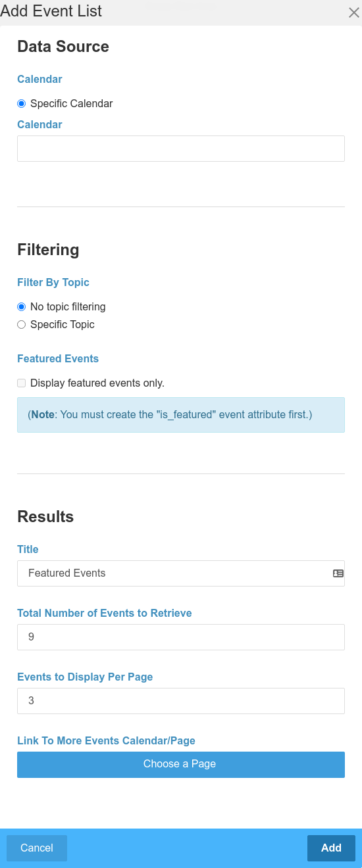Click the Data Source heading
362x868 pixels.
63,47
